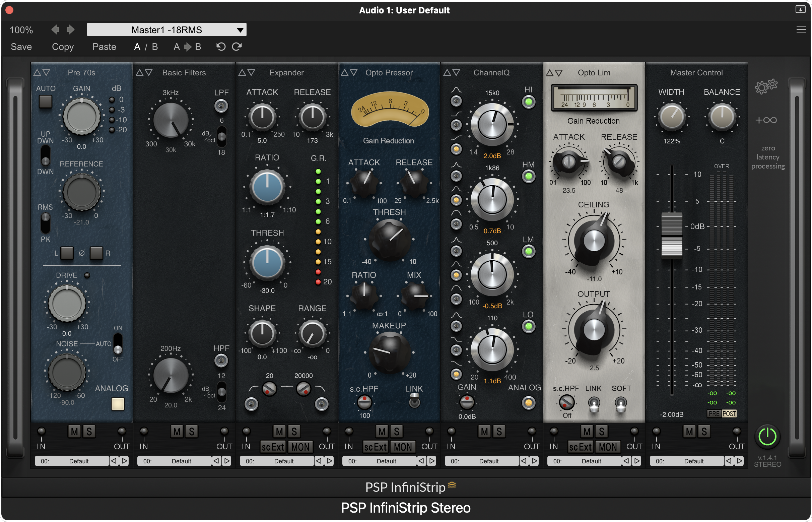Click the green power button
This screenshot has height=522, width=812.
coord(767,437)
